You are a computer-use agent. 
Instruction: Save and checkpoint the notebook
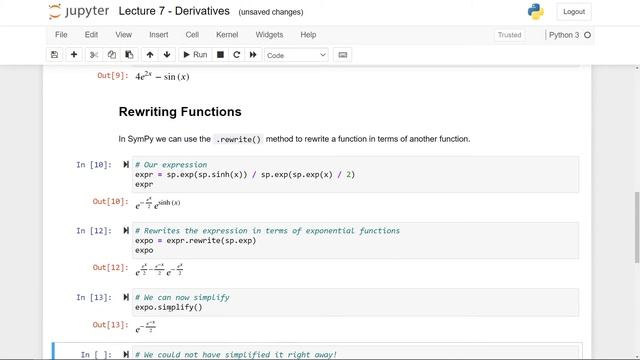click(54, 55)
